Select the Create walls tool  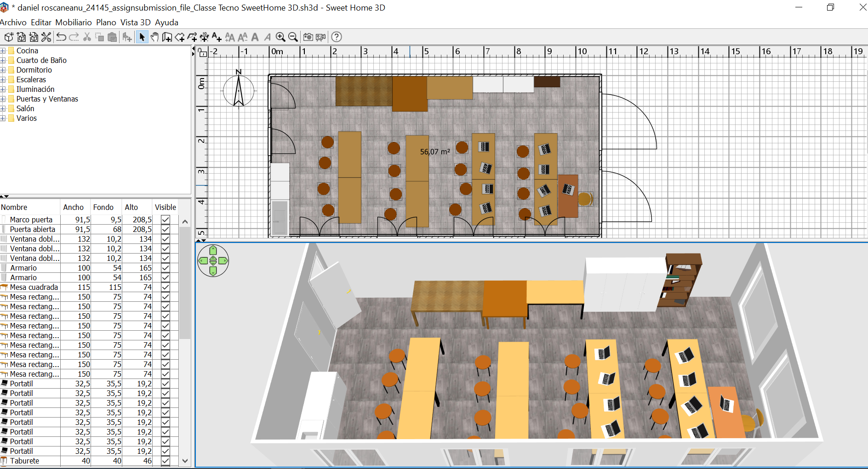click(167, 37)
